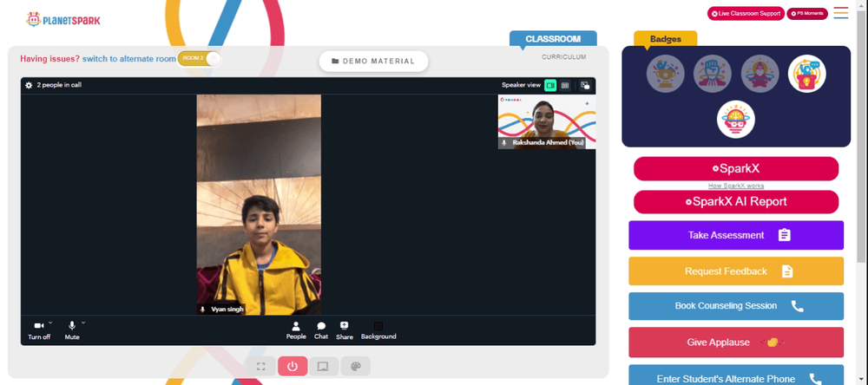Click the trophy badge
Screen dimensions: 868x385
666,74
